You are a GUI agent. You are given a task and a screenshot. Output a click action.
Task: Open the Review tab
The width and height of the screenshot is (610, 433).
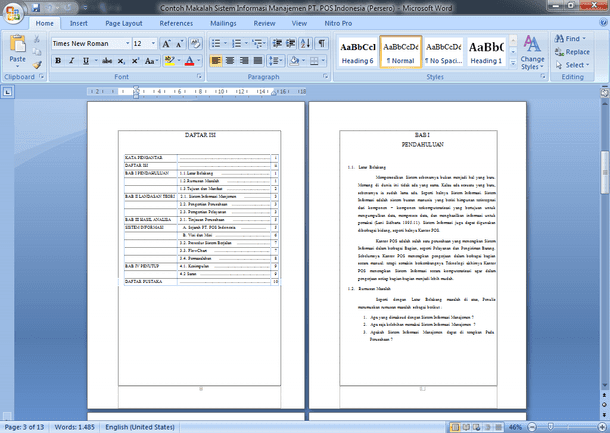coord(264,23)
